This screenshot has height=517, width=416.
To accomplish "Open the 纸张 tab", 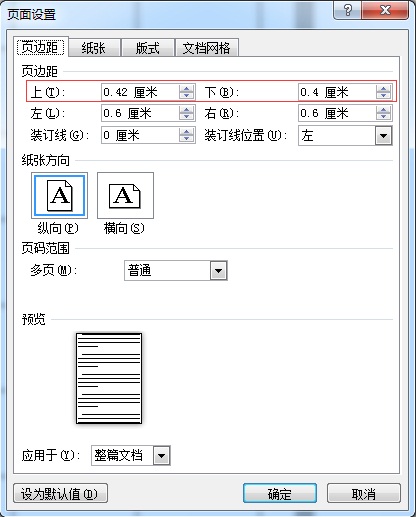I will [x=94, y=48].
